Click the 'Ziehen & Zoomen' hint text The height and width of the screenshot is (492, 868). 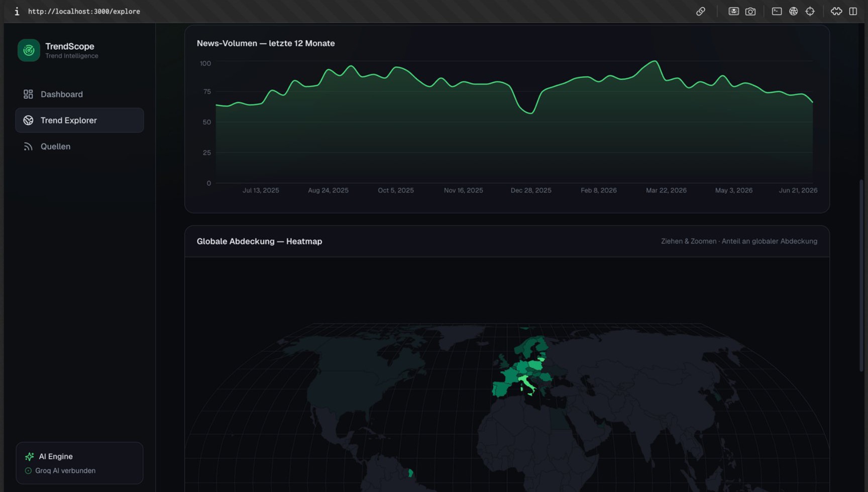(689, 241)
